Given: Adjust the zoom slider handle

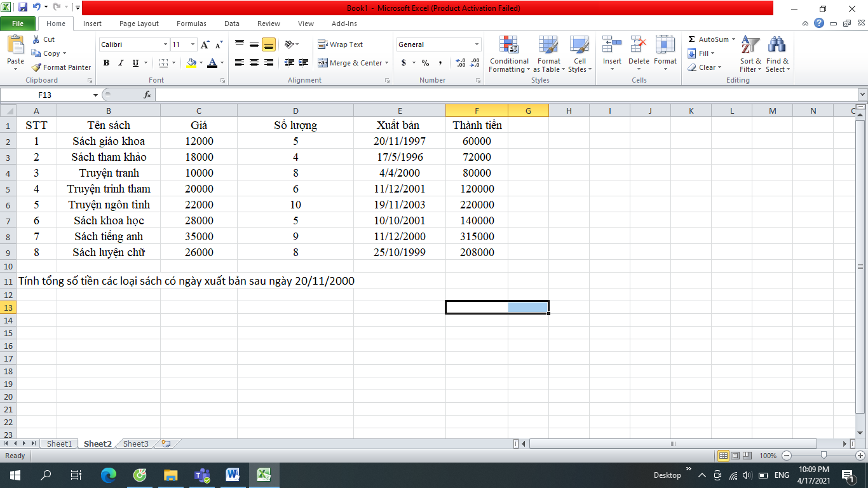Looking at the screenshot, I should click(x=824, y=456).
